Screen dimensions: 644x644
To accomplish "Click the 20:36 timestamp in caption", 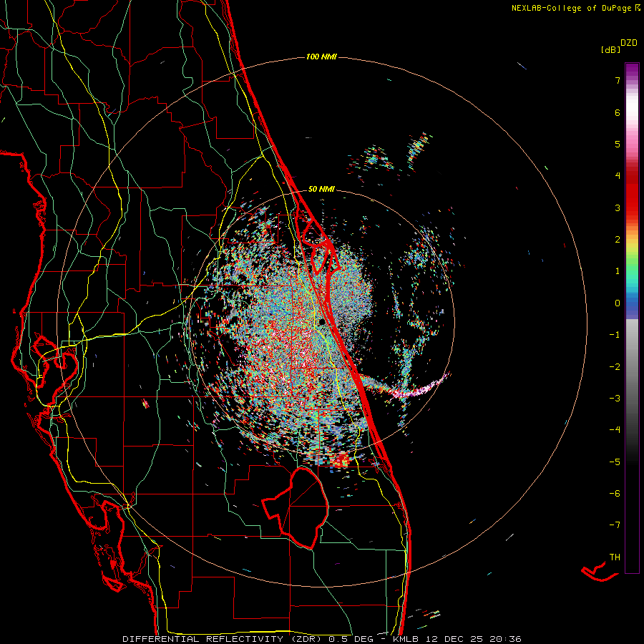I will [507, 639].
